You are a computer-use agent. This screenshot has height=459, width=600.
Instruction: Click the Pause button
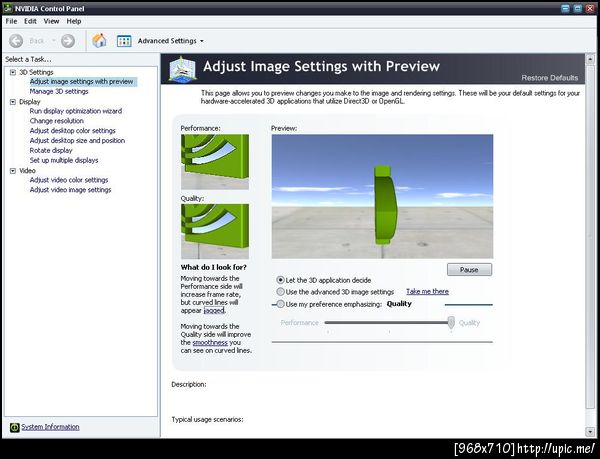(x=469, y=270)
